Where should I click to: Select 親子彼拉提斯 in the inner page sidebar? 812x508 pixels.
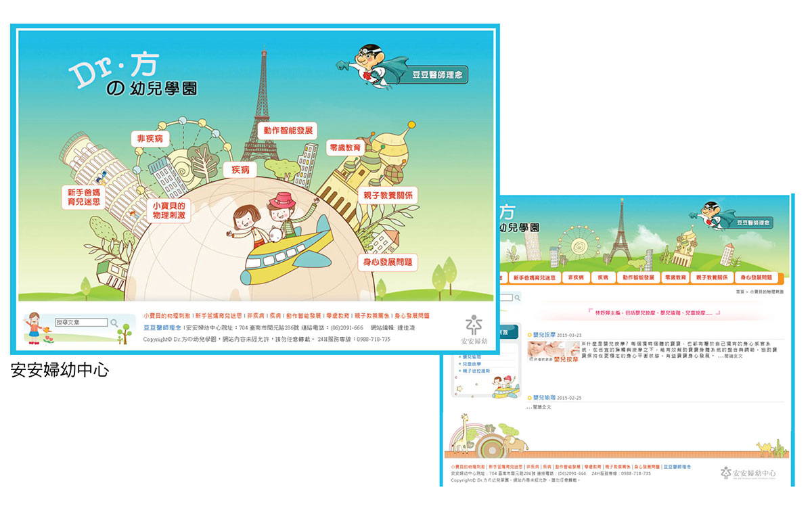point(475,370)
